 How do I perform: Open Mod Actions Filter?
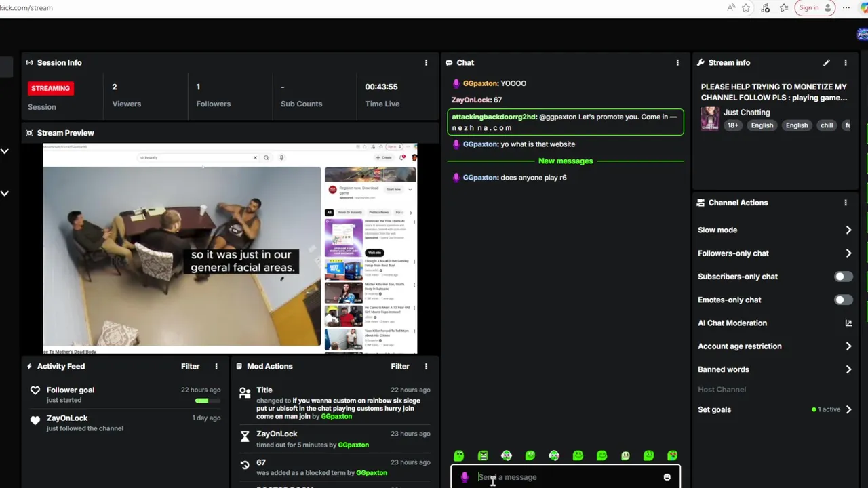399,366
